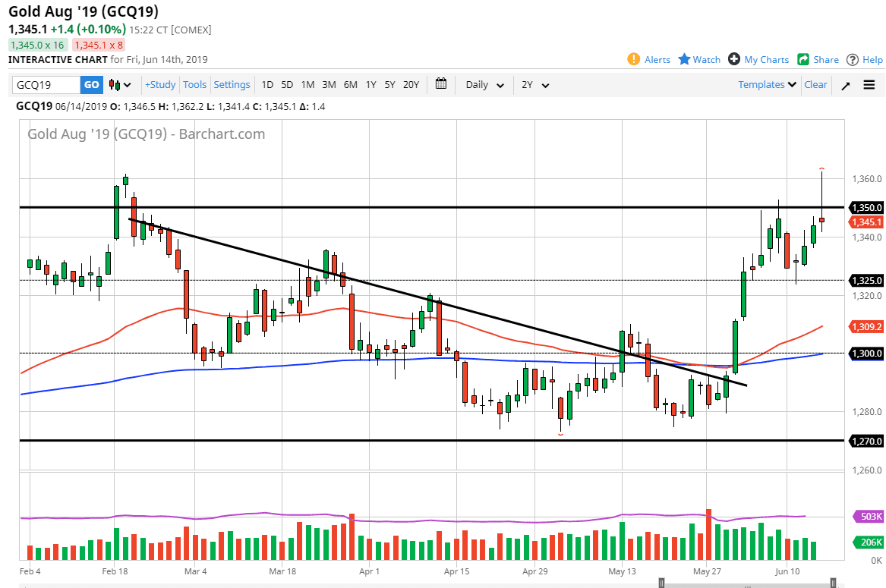Open chart Settings
The height and width of the screenshot is (588, 886).
(x=232, y=85)
